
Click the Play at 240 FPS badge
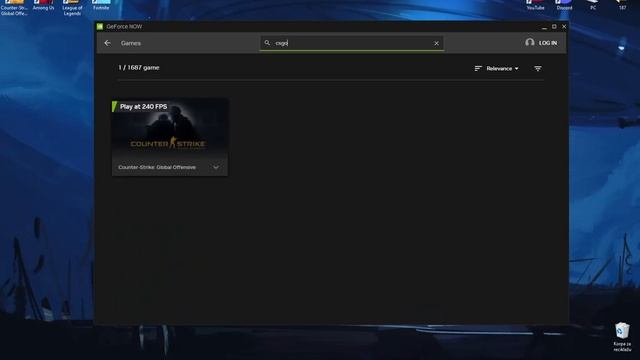(x=140, y=107)
